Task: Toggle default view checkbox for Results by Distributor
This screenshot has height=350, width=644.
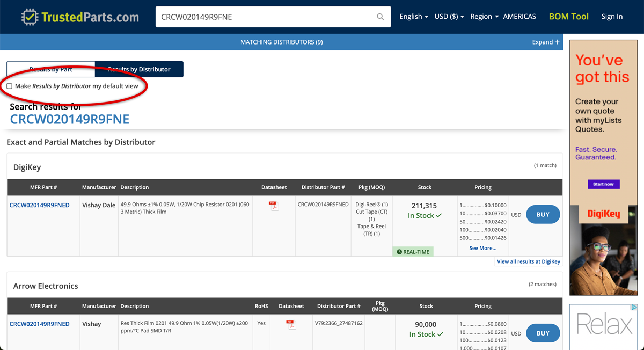Action: (x=9, y=86)
